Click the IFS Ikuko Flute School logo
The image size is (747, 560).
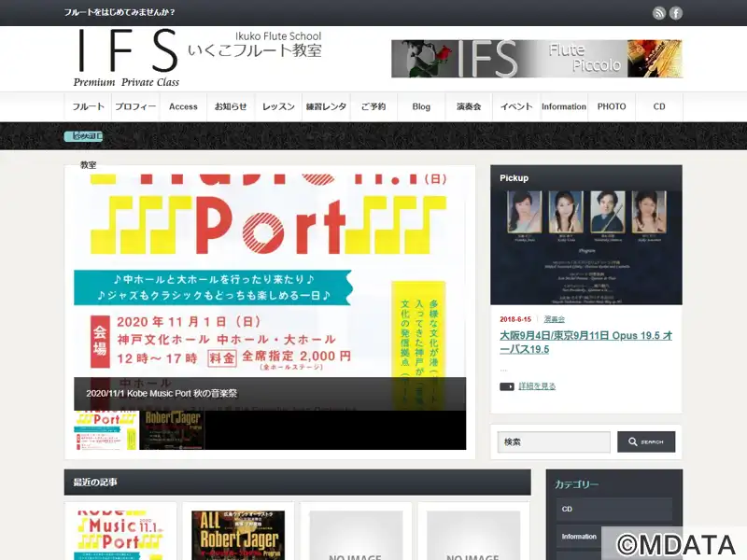pyautogui.click(x=198, y=58)
